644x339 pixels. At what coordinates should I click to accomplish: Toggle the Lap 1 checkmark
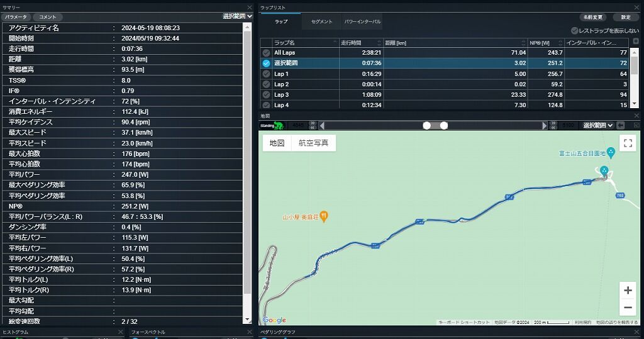[266, 74]
